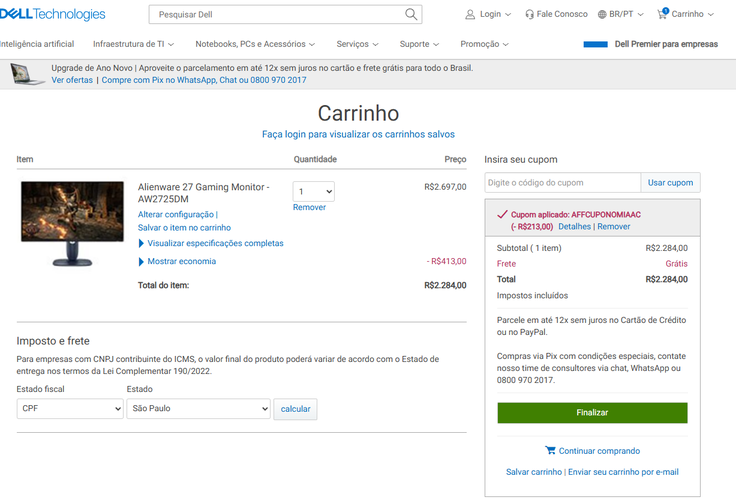Screen dimensions: 736x500
Task: Click the Continuar comprando cart icon
Action: click(x=550, y=450)
